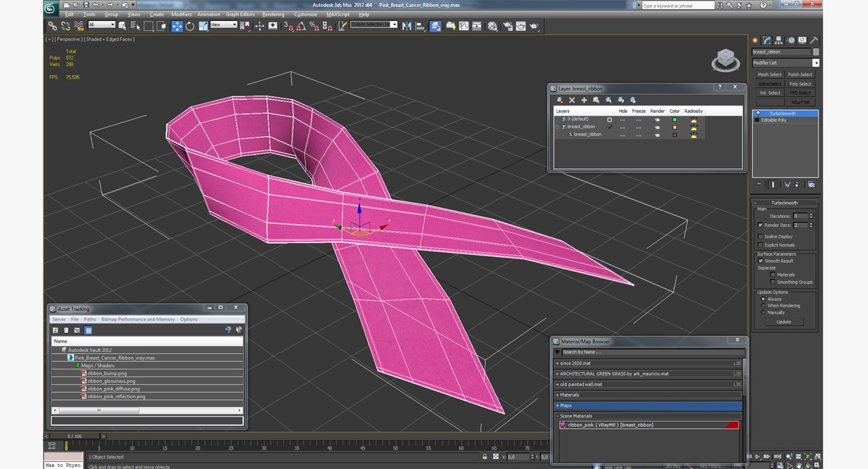Collapse the Scene Materials group

tap(557, 416)
